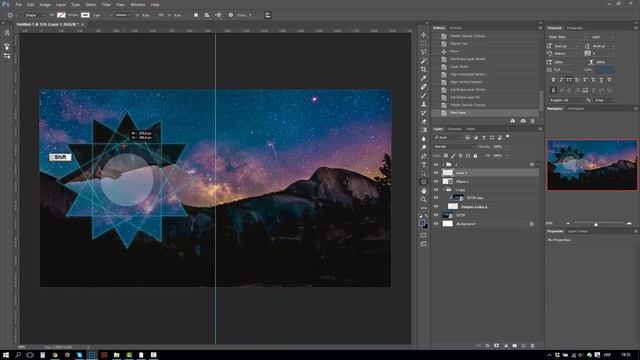Viewport: 640px width, 360px height.
Task: Toggle lock image pixels brush icon
Action: [453, 156]
